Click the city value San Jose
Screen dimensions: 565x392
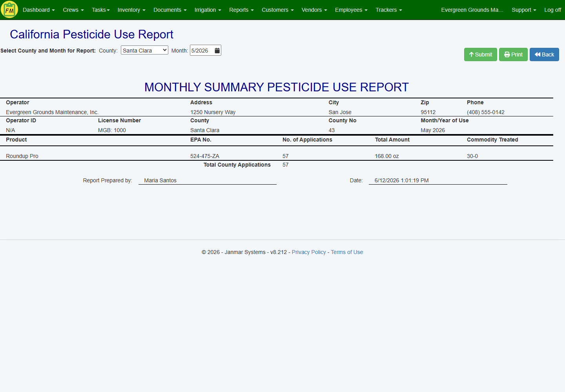(x=340, y=112)
